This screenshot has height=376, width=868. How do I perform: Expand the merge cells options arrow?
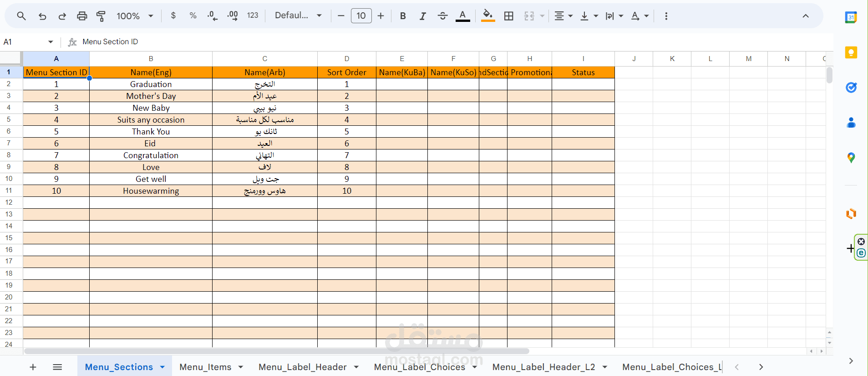coord(542,16)
